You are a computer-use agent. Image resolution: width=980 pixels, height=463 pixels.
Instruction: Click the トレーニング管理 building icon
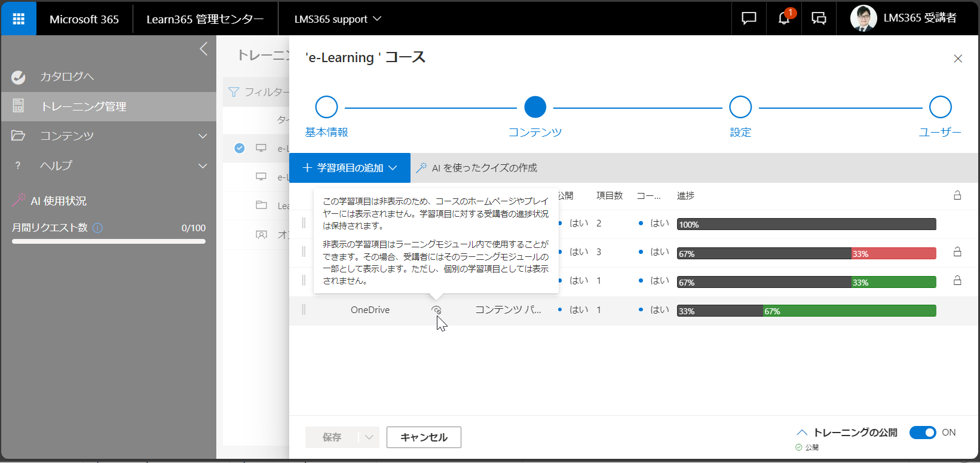[19, 106]
